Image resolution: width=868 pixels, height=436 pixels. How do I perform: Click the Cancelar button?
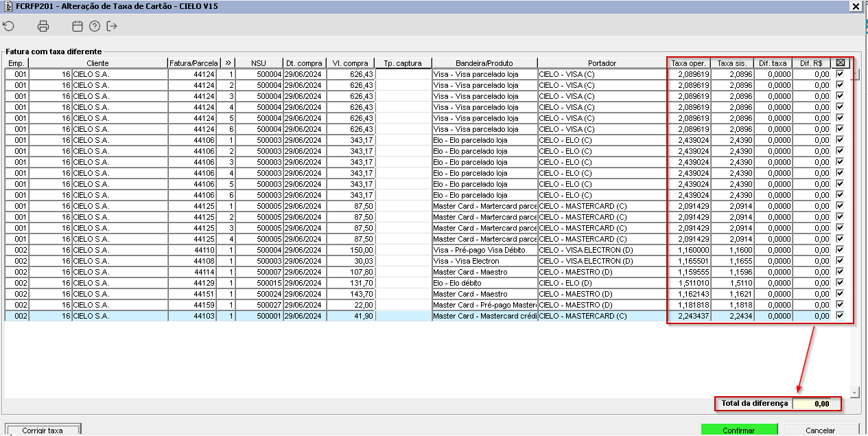pos(821,430)
